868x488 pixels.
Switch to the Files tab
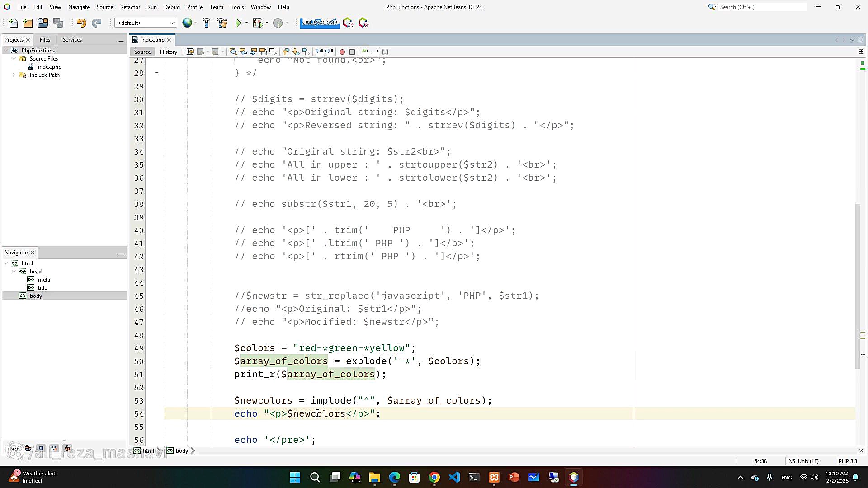[45, 40]
